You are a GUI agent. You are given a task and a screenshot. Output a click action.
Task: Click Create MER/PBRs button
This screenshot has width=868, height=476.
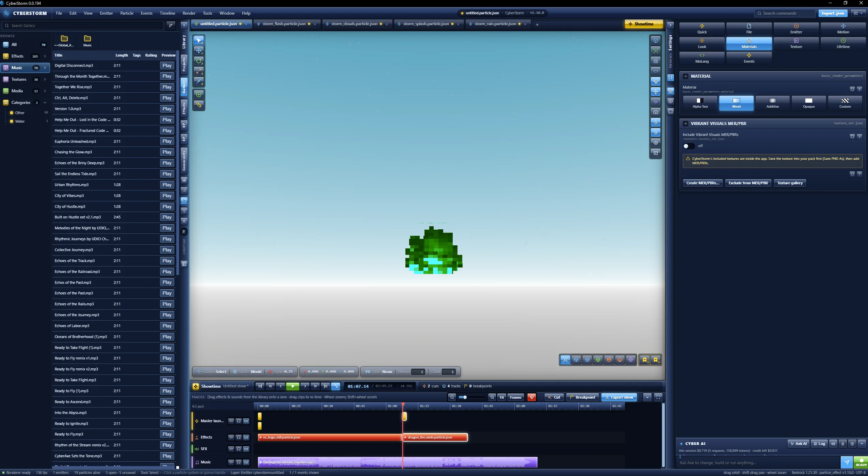click(703, 183)
